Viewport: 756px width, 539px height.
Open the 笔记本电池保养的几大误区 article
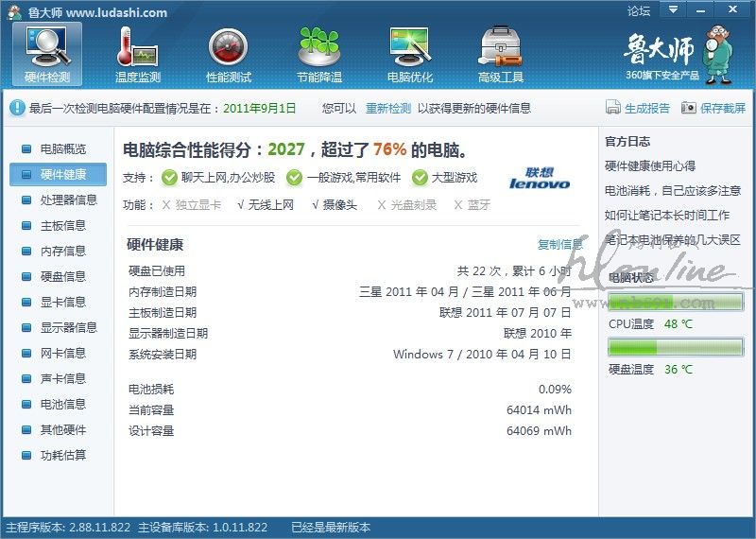coord(673,240)
